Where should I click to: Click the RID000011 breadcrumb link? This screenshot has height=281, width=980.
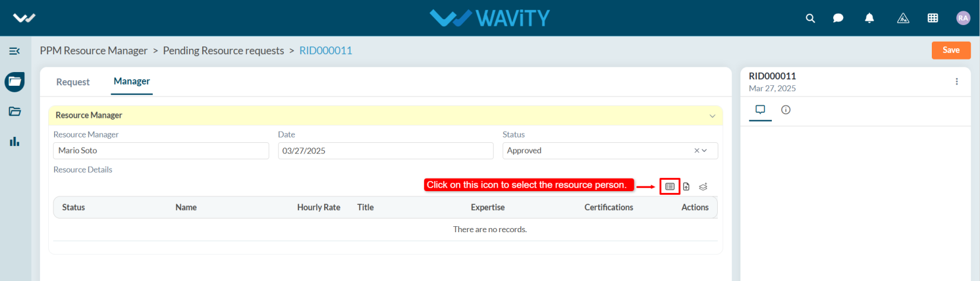[326, 51]
